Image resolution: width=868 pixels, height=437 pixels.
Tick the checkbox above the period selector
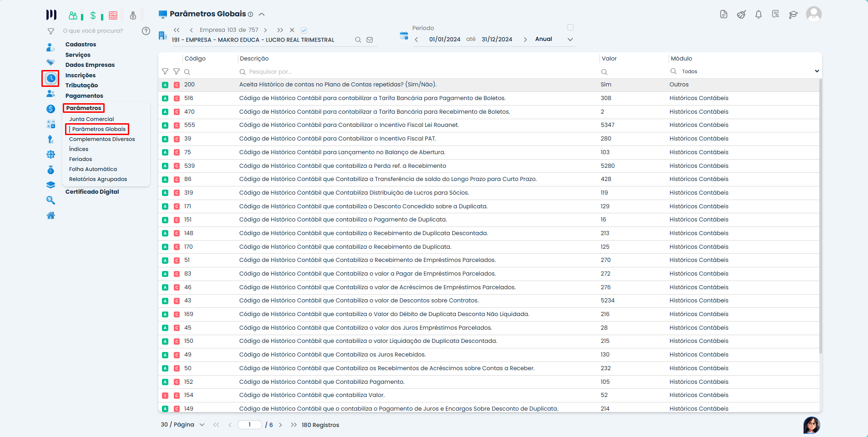tap(570, 27)
